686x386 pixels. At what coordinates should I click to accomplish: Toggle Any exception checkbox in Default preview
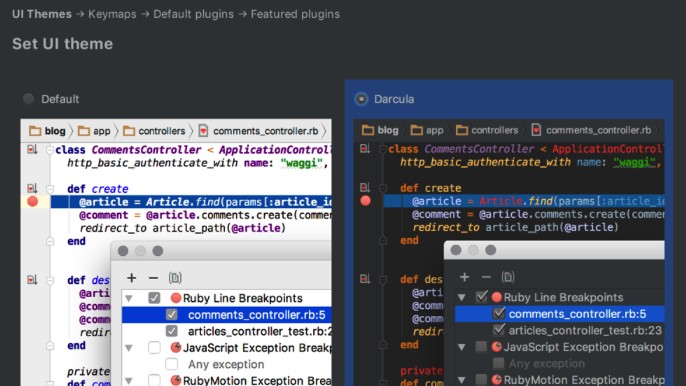[172, 364]
